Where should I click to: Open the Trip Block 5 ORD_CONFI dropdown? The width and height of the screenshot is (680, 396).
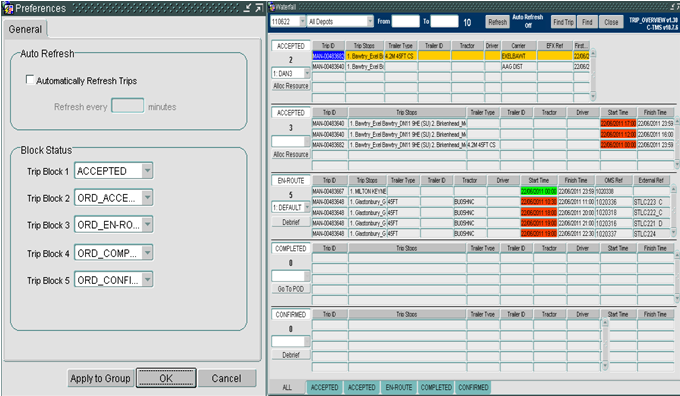pos(147,280)
